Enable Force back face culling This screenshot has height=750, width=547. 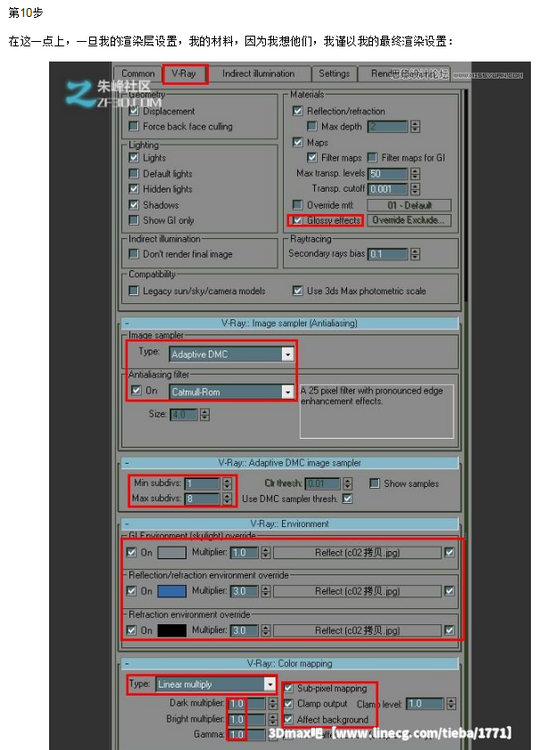pyautogui.click(x=134, y=126)
